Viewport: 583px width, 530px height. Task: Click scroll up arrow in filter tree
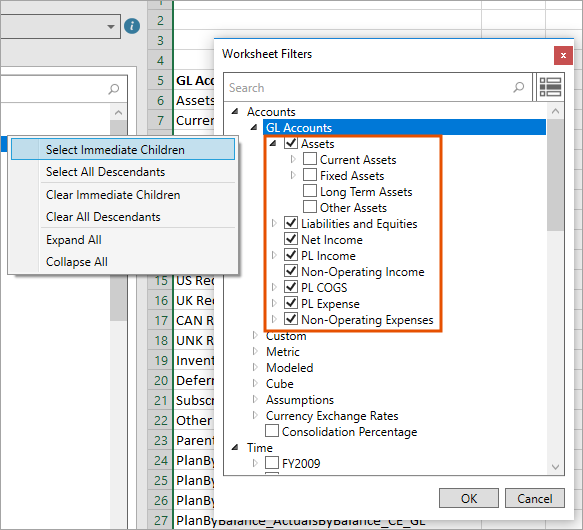click(x=555, y=111)
